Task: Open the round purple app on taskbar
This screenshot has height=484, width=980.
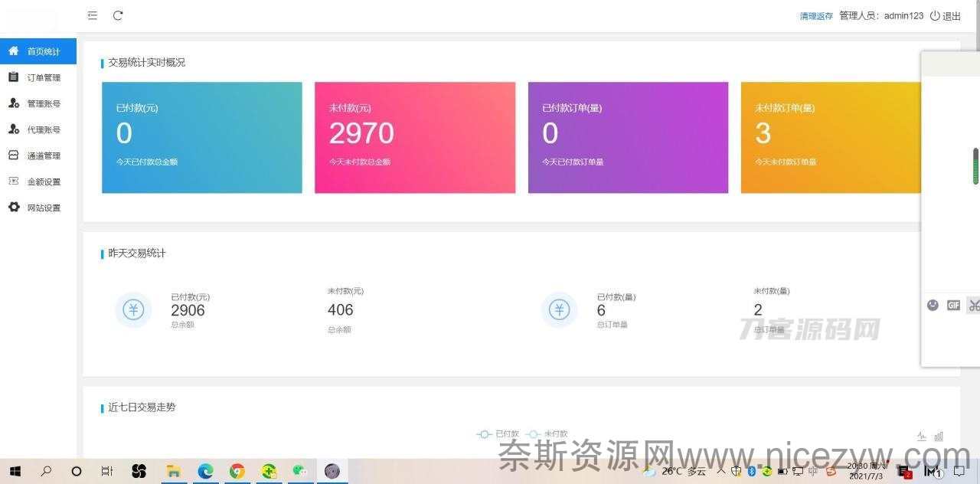Action: click(x=332, y=471)
